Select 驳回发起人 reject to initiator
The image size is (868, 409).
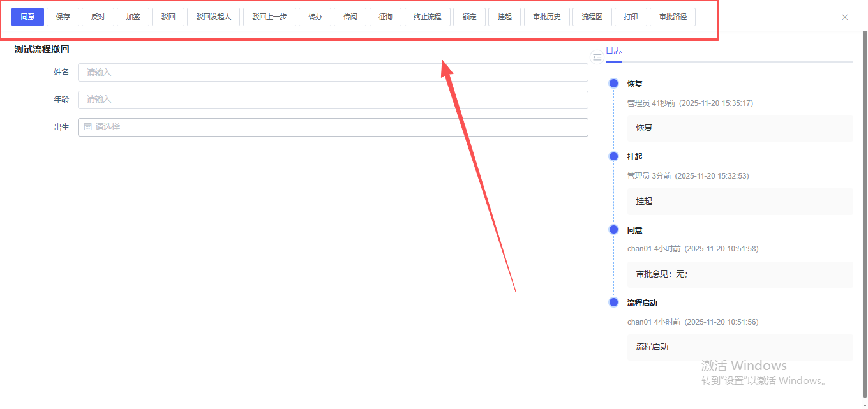[x=213, y=17]
